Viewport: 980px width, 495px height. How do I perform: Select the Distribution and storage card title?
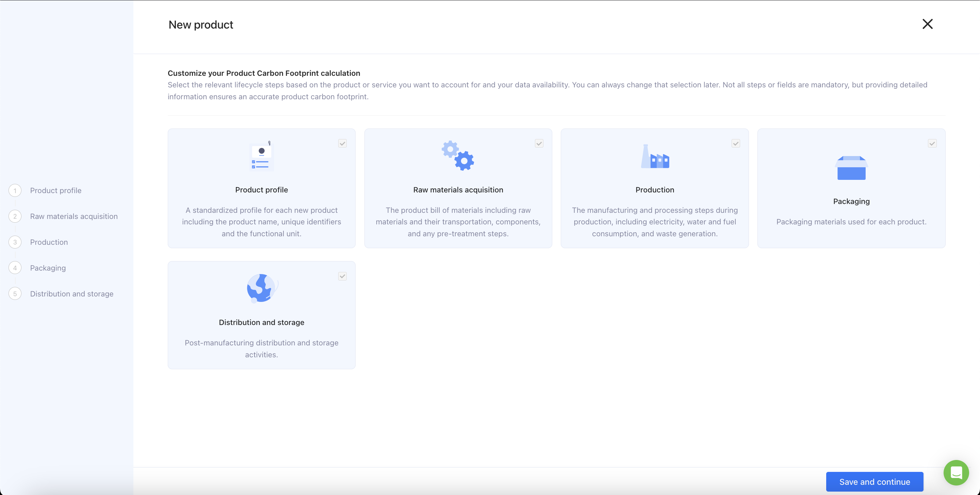(x=261, y=322)
